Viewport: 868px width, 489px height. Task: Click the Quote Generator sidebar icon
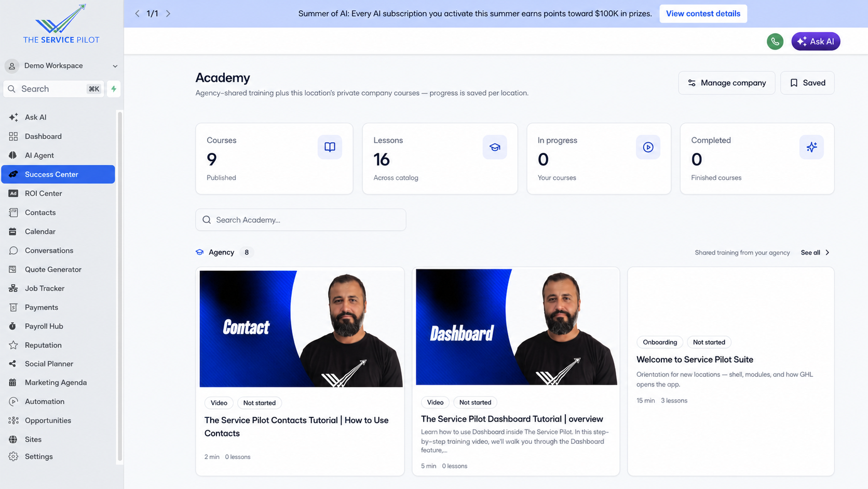(x=13, y=269)
